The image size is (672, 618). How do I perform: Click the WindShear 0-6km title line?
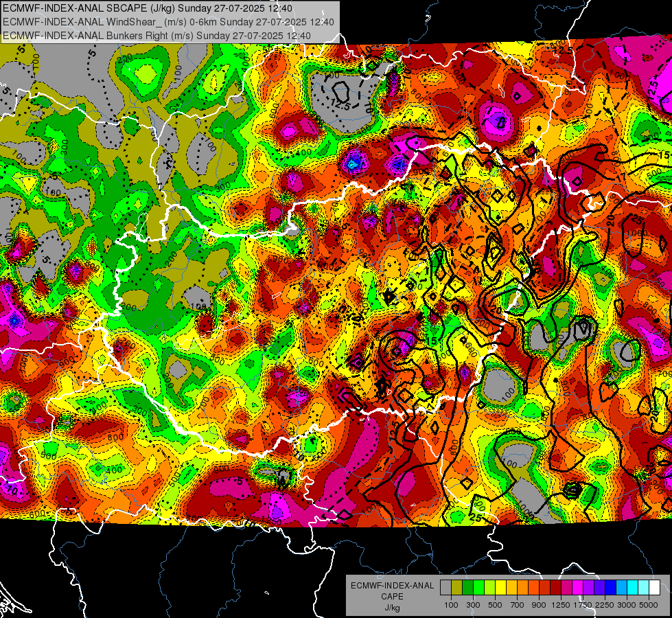(x=168, y=22)
